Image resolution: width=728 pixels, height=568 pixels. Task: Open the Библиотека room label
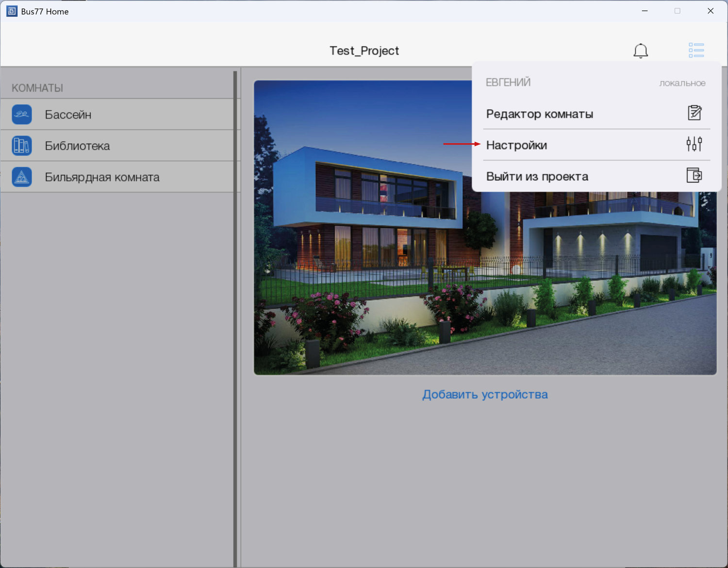click(77, 146)
